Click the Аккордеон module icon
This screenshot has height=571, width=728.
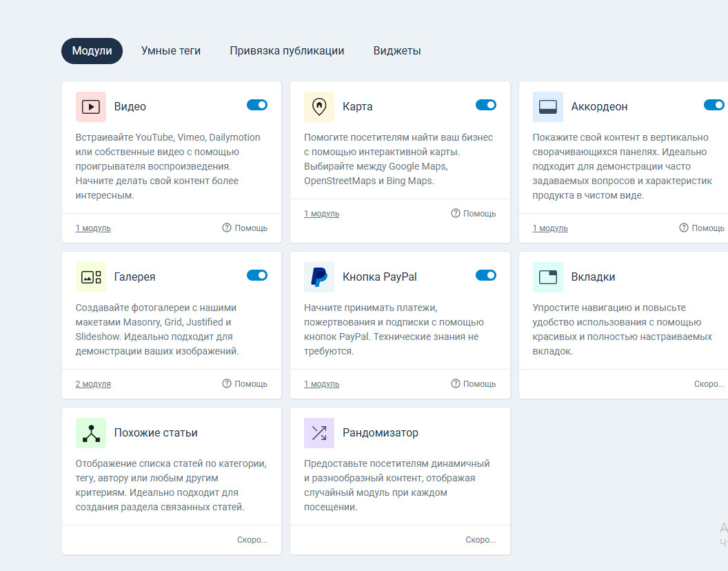point(548,107)
